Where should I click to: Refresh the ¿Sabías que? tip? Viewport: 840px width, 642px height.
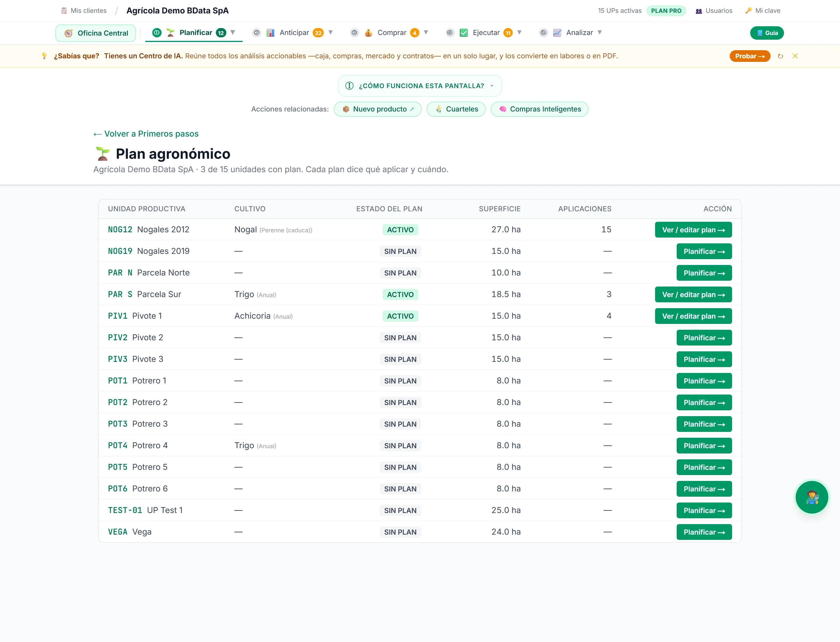coord(780,56)
